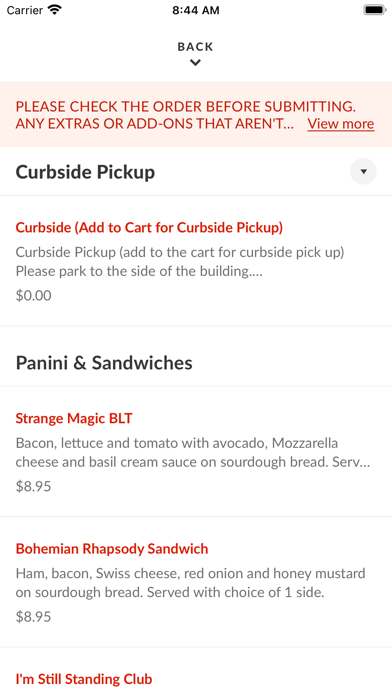
Task: Tap the BACK label at top
Action: point(195,47)
